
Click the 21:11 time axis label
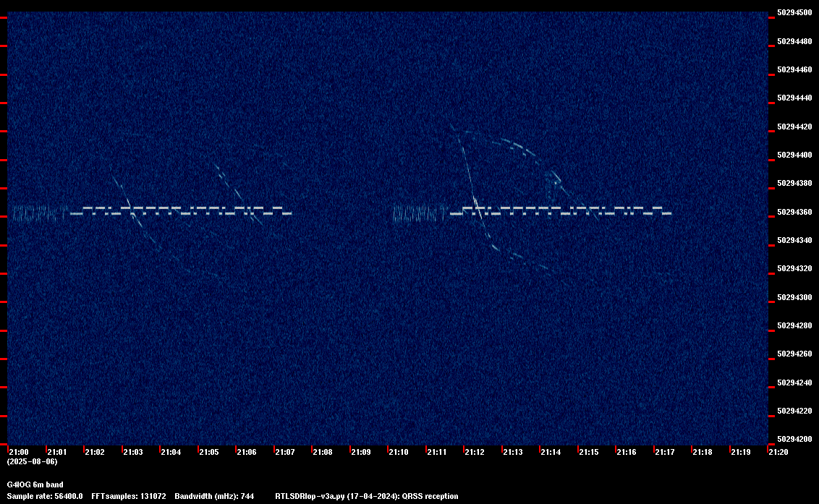[437, 452]
